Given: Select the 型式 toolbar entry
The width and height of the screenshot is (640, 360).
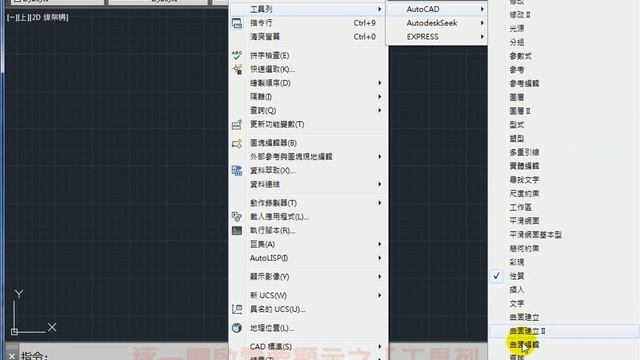Looking at the screenshot, I should pyautogui.click(x=516, y=125).
